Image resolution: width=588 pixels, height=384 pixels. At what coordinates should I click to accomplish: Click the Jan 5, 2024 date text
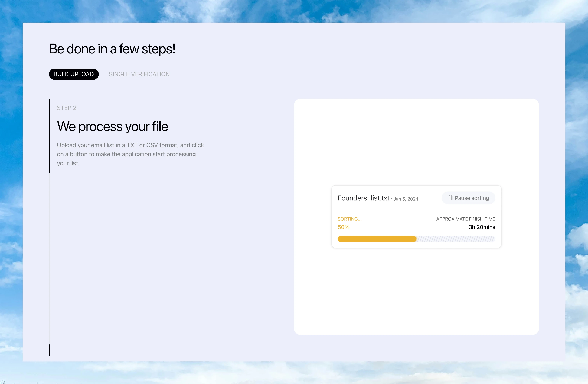[x=406, y=199]
